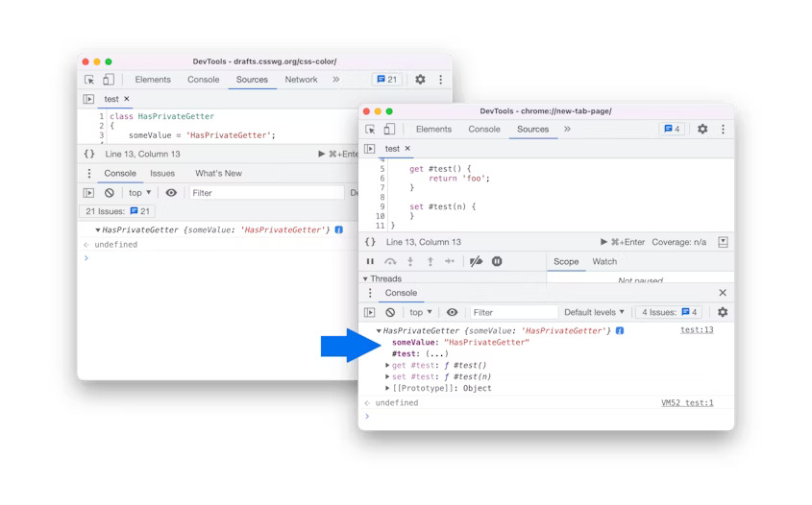
Task: Select inspect element icon in new-tab-page DevTools
Action: [370, 130]
